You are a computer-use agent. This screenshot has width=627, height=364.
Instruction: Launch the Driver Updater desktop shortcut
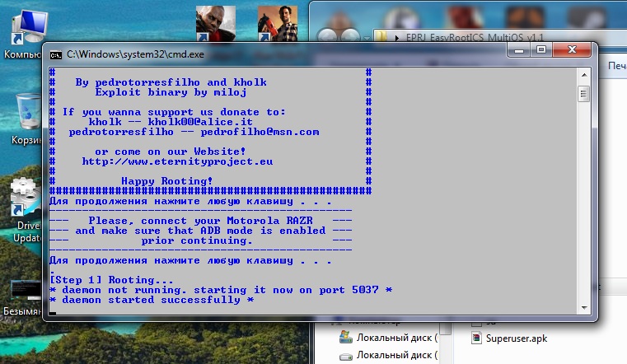pyautogui.click(x=26, y=210)
